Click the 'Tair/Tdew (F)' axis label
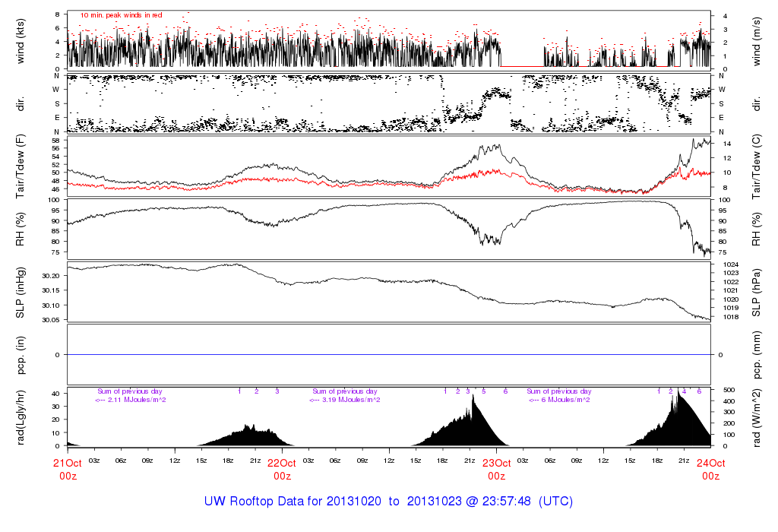 (x=21, y=165)
